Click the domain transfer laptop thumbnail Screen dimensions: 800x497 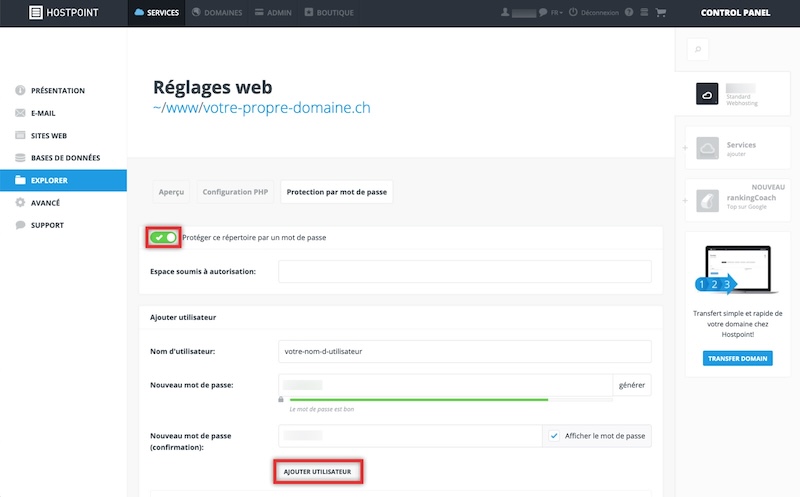(738, 270)
